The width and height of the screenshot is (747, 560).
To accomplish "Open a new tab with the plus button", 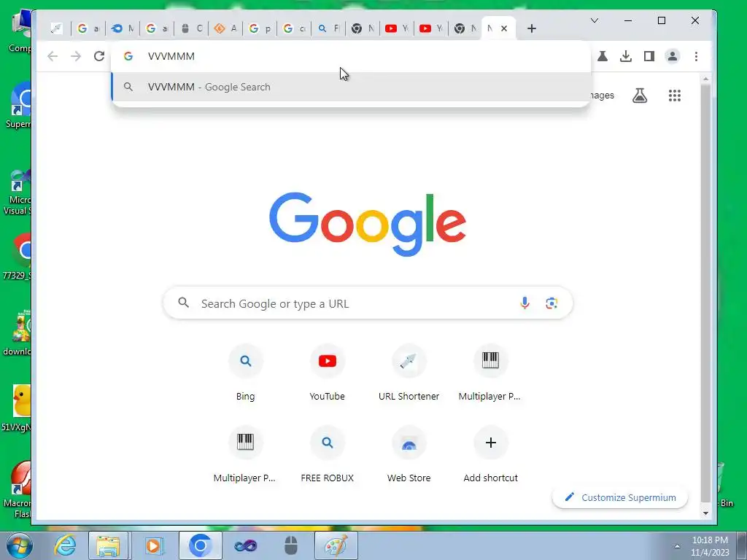I will [532, 28].
